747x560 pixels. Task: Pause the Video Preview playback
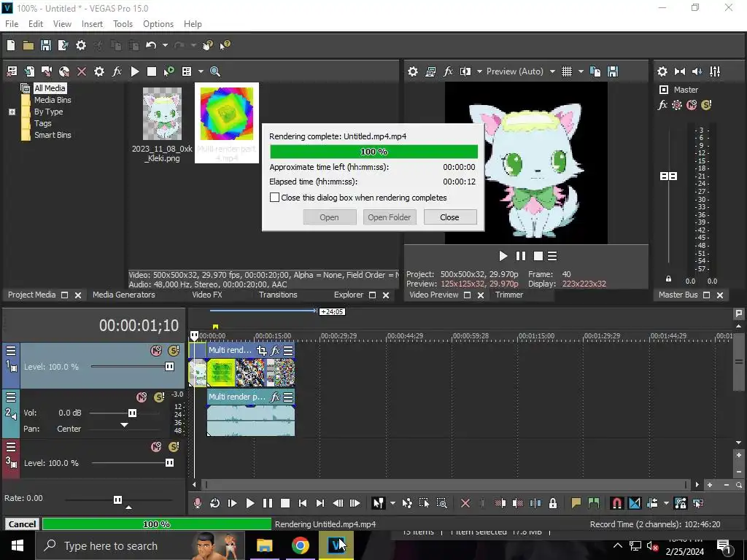[521, 256]
